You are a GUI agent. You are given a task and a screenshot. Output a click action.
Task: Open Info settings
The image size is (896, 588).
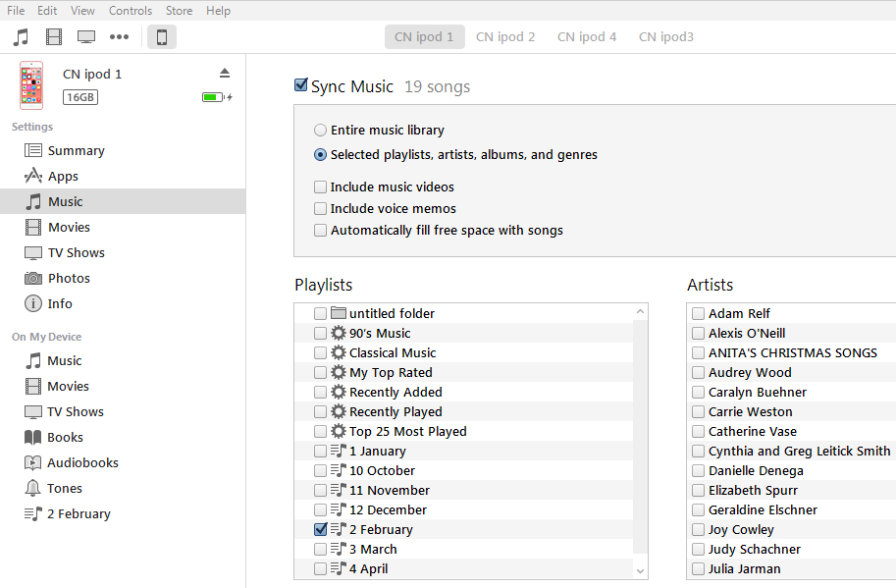(123, 303)
